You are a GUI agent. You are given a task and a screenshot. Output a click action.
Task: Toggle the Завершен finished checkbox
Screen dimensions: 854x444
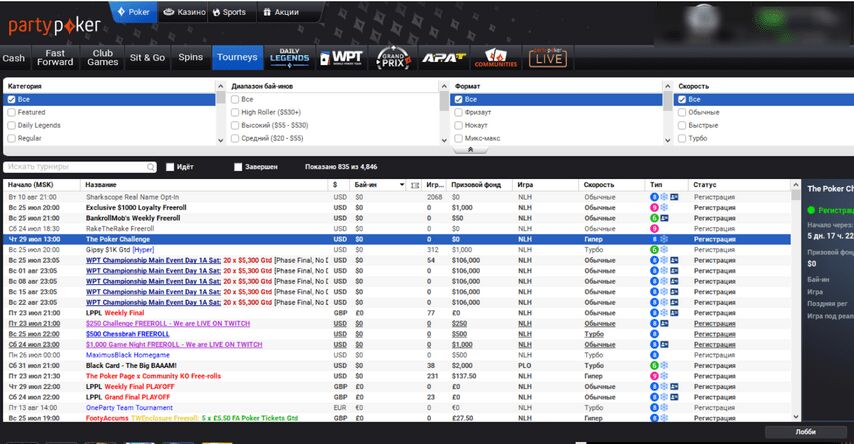coord(238,167)
